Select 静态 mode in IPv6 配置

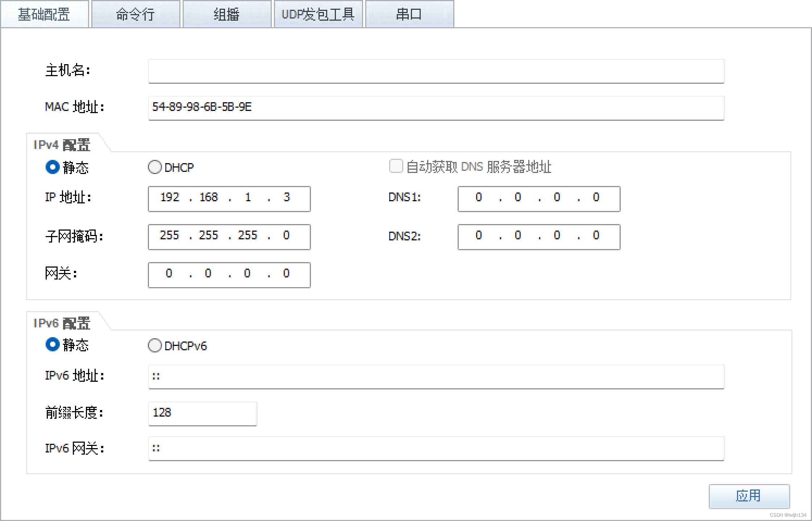(x=53, y=345)
